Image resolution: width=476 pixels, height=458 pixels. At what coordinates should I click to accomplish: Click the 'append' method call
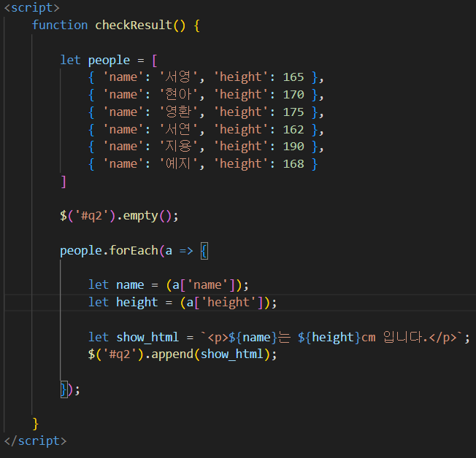click(x=172, y=354)
